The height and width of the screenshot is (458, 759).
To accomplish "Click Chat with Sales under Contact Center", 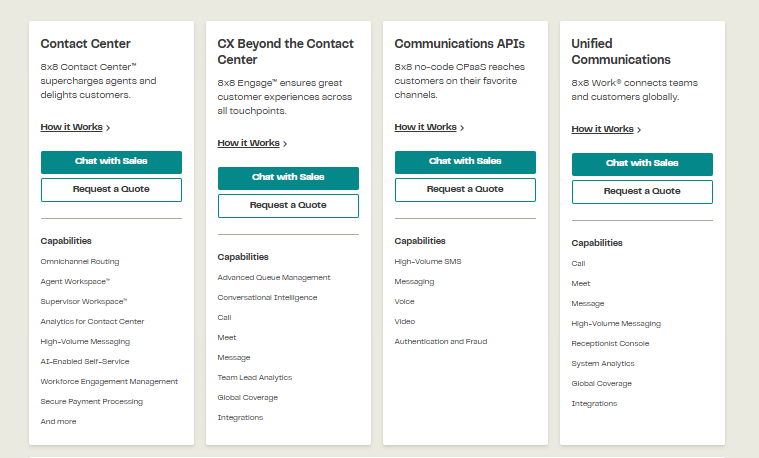I will point(111,162).
